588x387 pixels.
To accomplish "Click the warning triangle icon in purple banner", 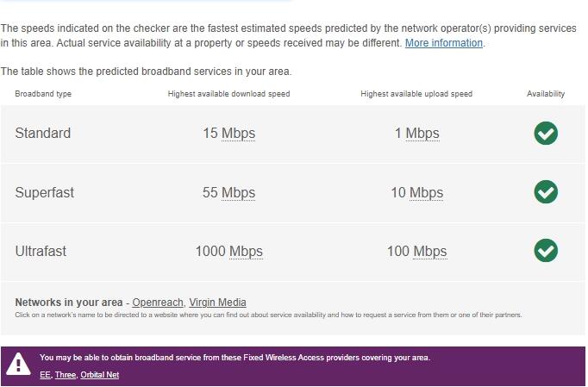I will tap(18, 364).
